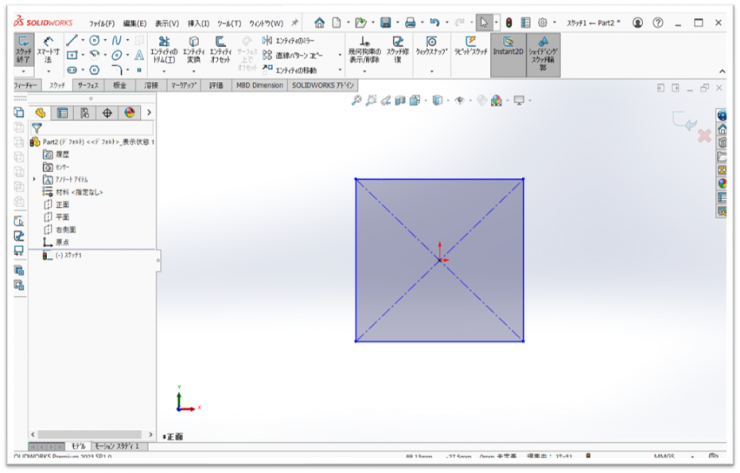Open the 挿入(I) Insert menu
The image size is (740, 473).
198,22
